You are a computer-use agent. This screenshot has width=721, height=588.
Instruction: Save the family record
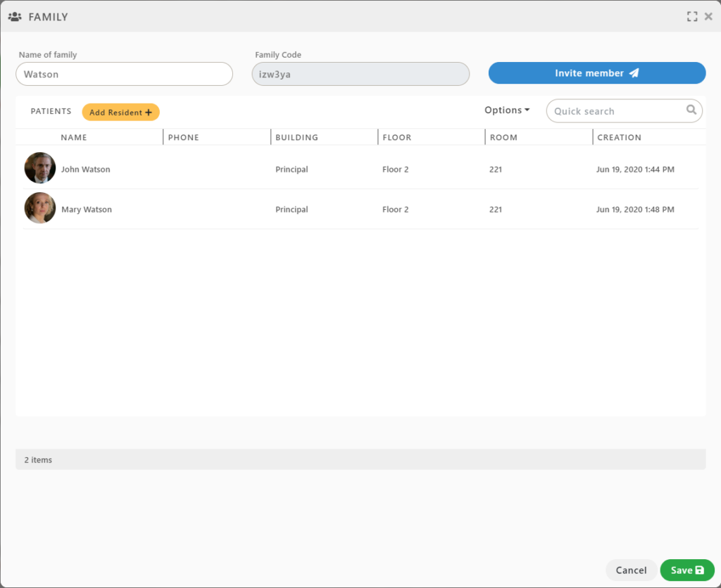686,570
